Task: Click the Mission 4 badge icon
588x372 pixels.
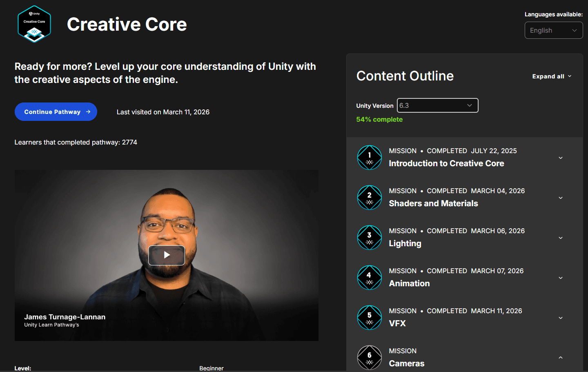Action: pyautogui.click(x=370, y=278)
